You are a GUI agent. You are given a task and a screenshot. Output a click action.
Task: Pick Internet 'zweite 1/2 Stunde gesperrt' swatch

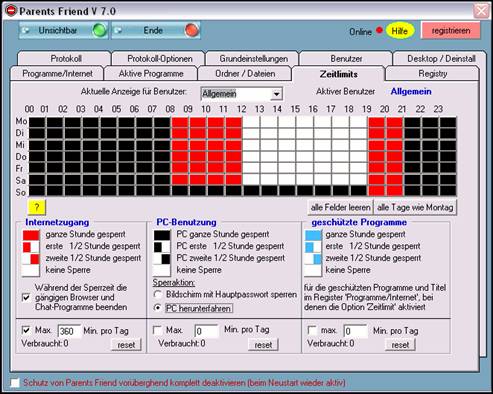click(x=31, y=259)
